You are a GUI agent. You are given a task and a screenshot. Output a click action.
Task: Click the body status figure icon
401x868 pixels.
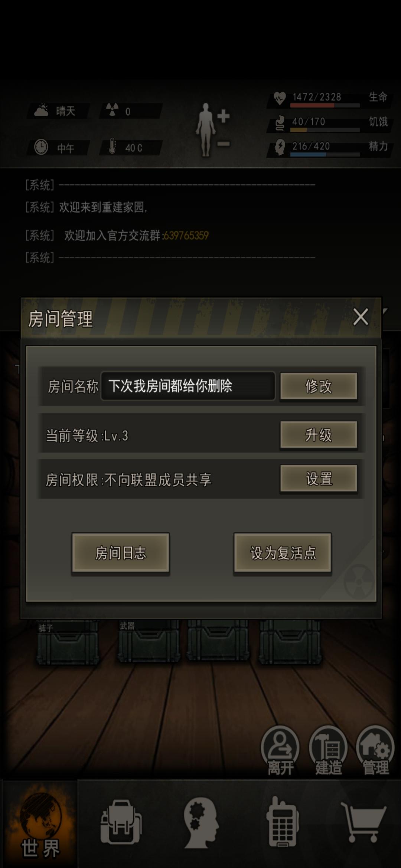(x=212, y=130)
